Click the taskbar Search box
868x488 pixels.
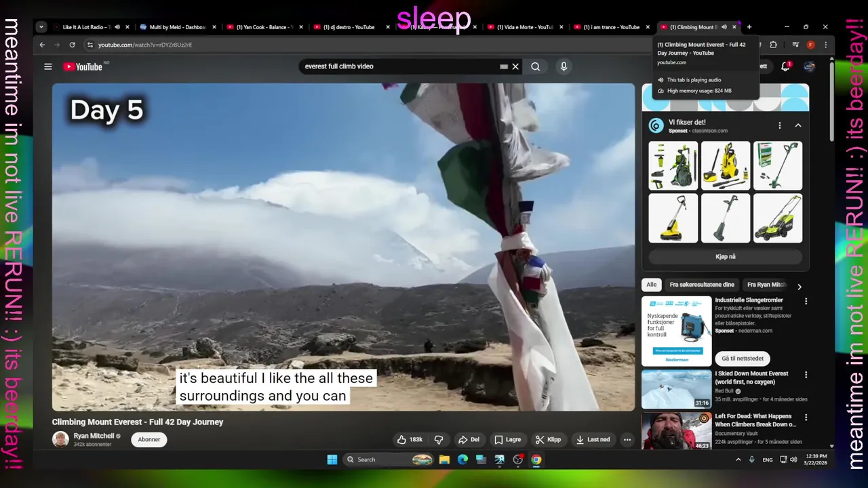[389, 460]
